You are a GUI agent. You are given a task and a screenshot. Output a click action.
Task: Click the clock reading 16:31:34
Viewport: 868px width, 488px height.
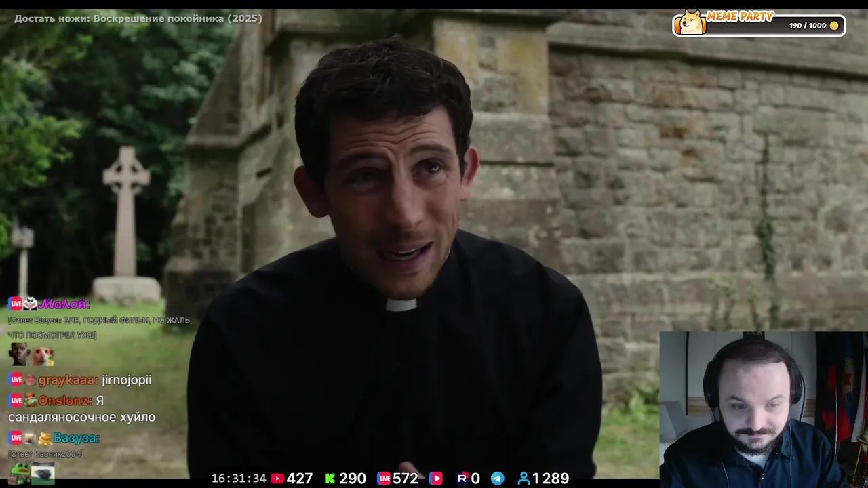point(239,479)
